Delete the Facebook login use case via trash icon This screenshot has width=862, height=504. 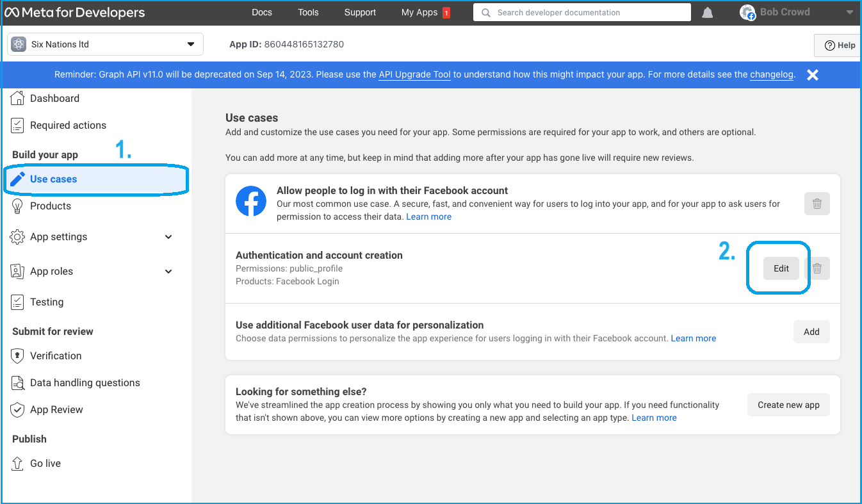[x=817, y=204]
